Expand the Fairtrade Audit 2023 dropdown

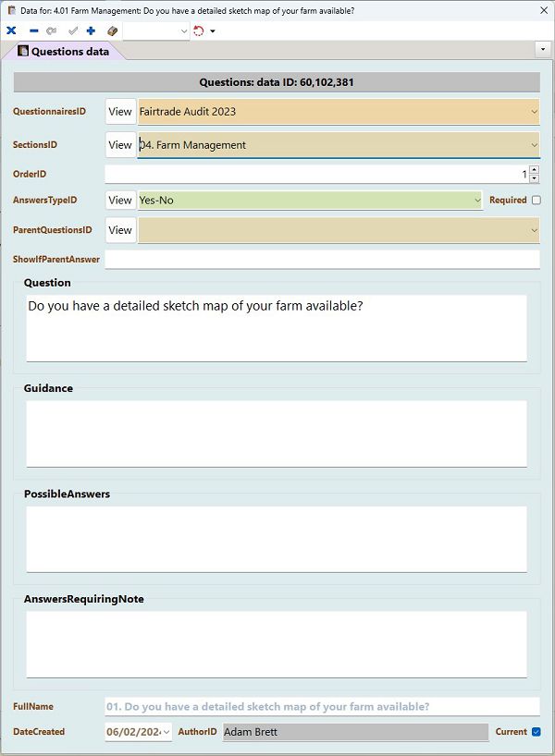[534, 112]
